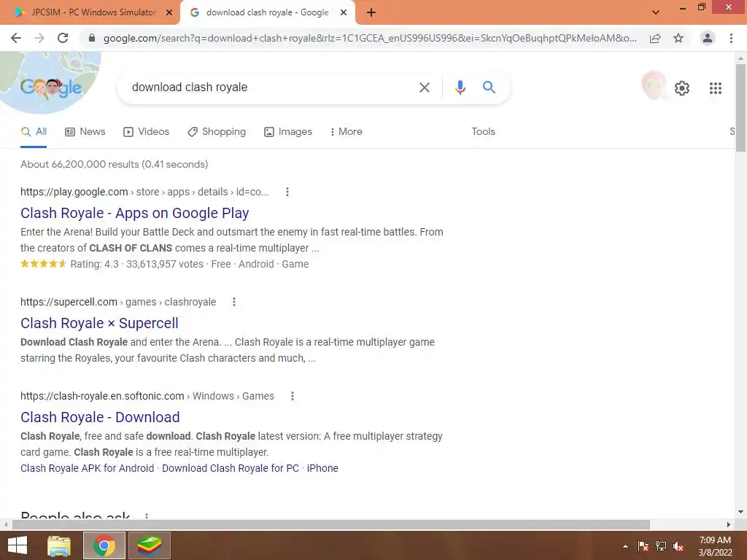Launch BlueStacks from taskbar
The image size is (747, 560).
pos(150,545)
